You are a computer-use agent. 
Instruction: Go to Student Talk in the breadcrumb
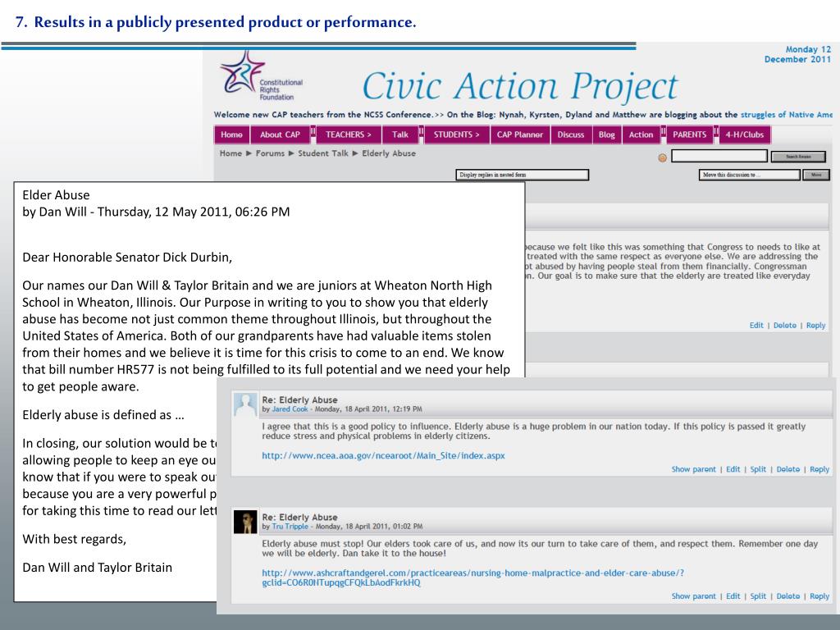click(323, 153)
